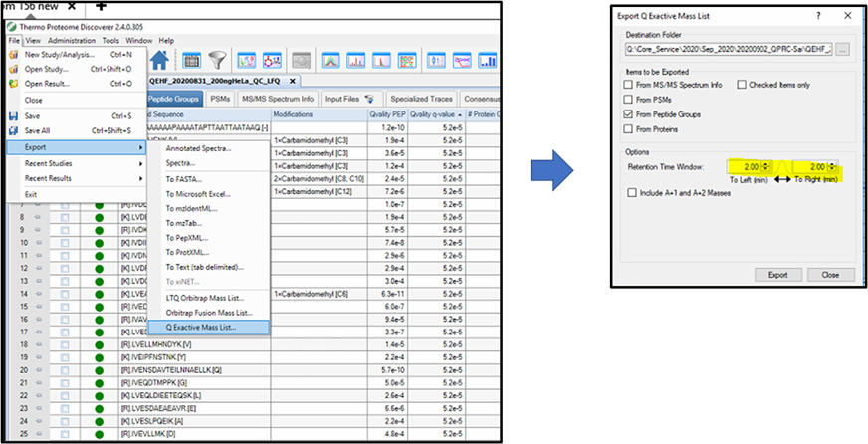Click the Modifications column header
868x444 pixels.
319,114
